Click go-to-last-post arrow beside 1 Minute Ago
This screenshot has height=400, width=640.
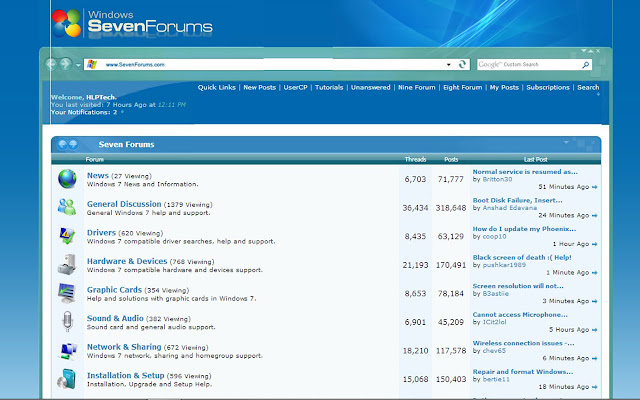pyautogui.click(x=594, y=273)
